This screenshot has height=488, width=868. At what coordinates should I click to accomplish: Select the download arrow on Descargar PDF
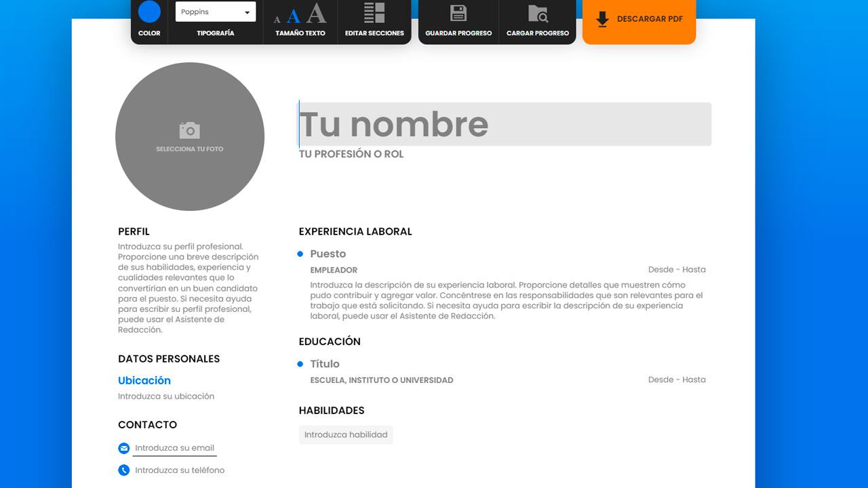[x=601, y=19]
